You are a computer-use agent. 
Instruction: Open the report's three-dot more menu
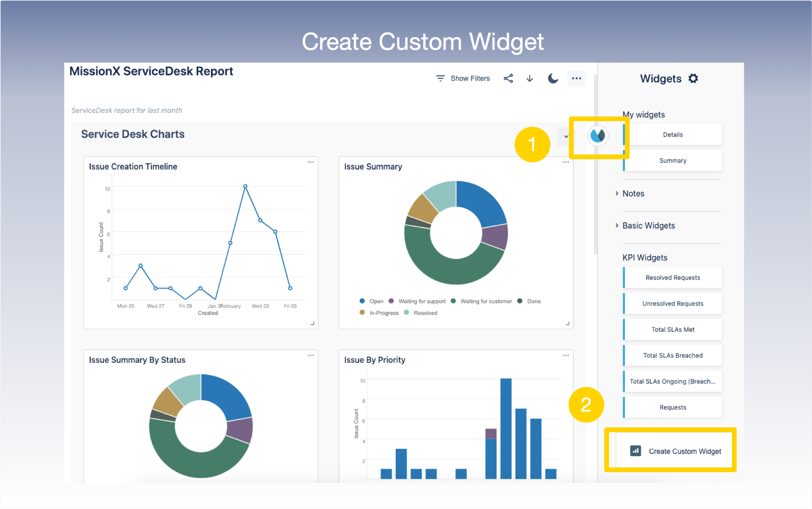pos(576,78)
